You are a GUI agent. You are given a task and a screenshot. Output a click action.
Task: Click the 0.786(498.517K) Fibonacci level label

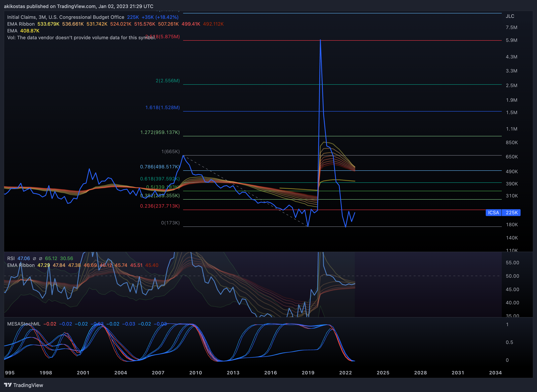(x=160, y=167)
